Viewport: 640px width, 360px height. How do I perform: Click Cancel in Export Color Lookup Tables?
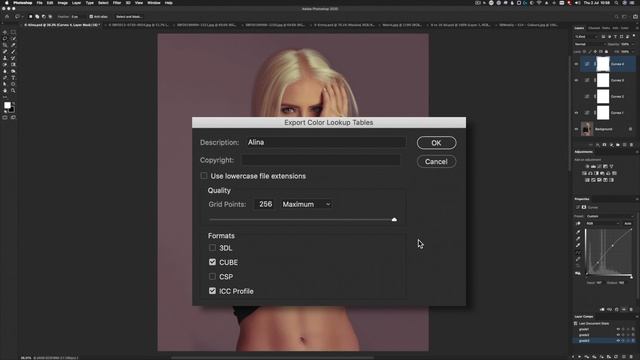click(436, 162)
